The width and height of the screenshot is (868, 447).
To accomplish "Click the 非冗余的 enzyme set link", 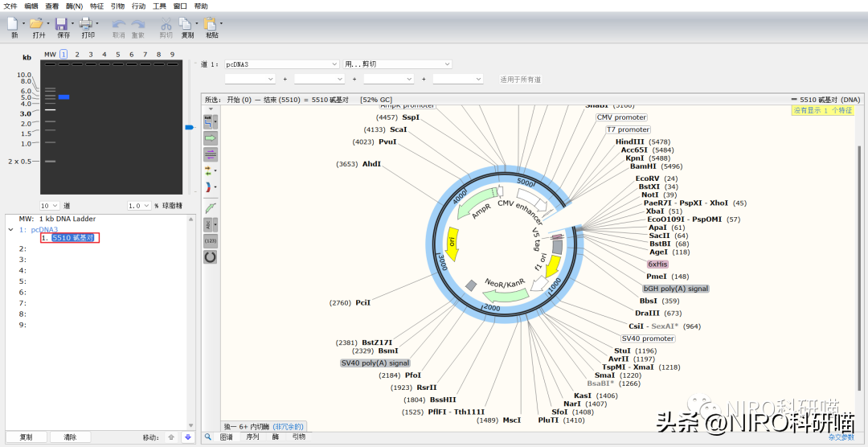I will pos(288,426).
